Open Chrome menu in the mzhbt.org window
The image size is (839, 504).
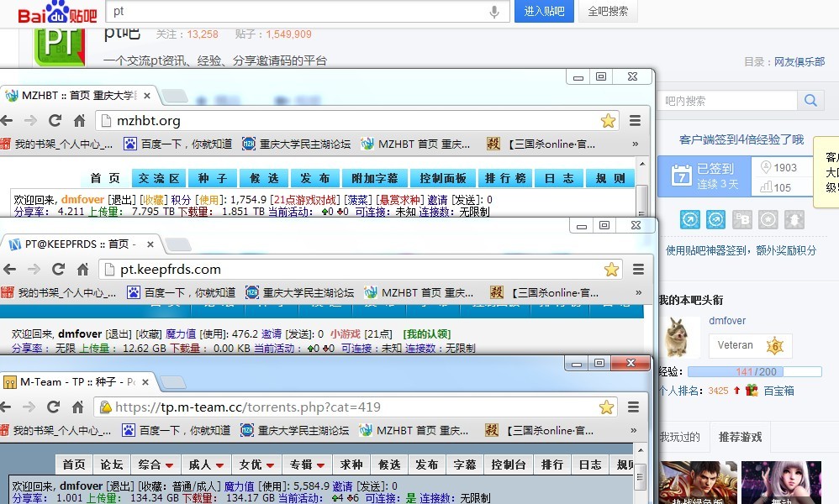pyautogui.click(x=636, y=121)
